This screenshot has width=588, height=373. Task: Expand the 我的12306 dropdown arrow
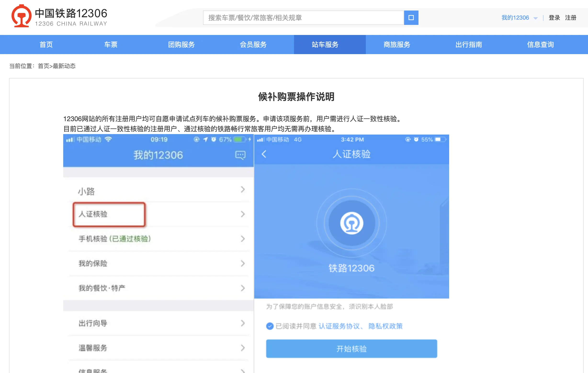pyautogui.click(x=536, y=18)
